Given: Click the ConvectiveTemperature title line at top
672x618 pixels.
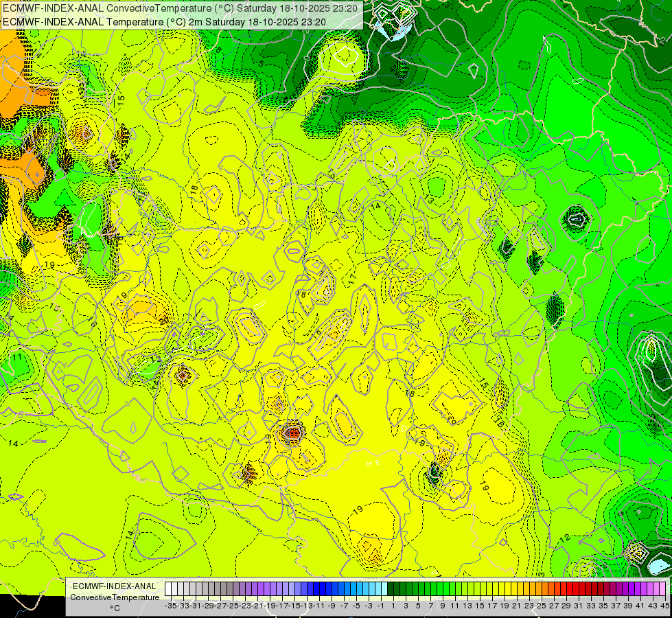Looking at the screenshot, I should pos(180,8).
